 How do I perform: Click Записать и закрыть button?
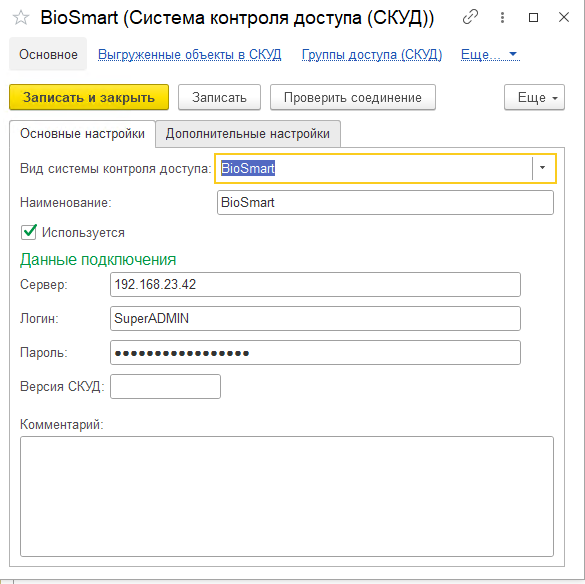[x=89, y=97]
